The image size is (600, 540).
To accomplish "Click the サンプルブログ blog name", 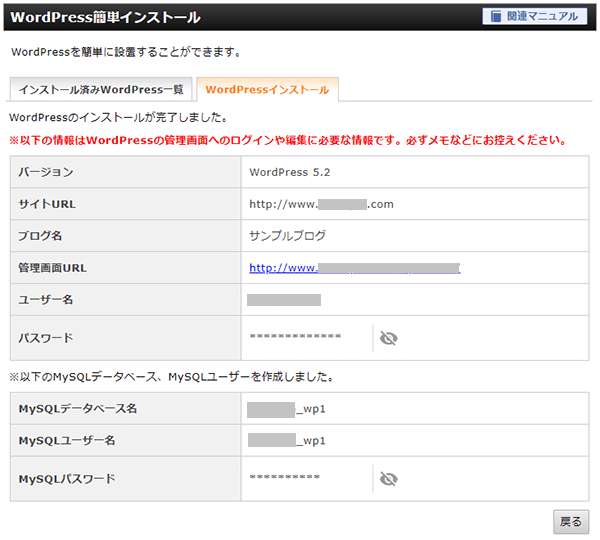I will pos(287,236).
